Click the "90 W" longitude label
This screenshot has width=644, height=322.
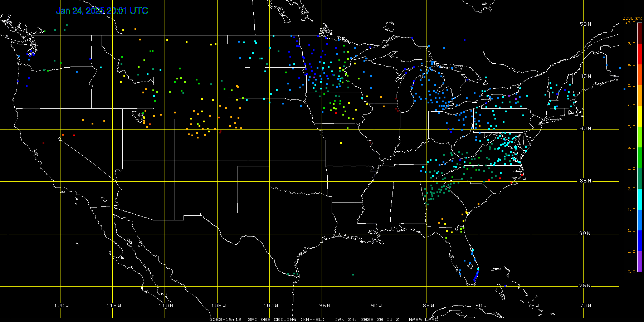[x=376, y=306]
